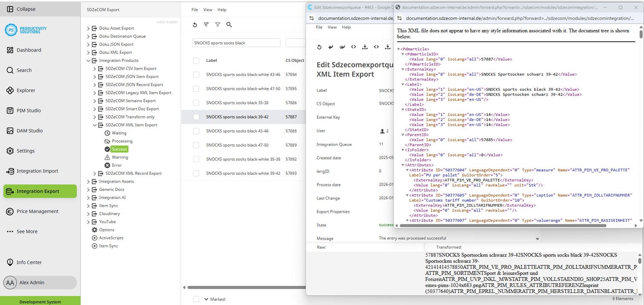Screen dimensions: 644x305
Task: Click the Collapse sidebar button
Action: click(22, 9)
